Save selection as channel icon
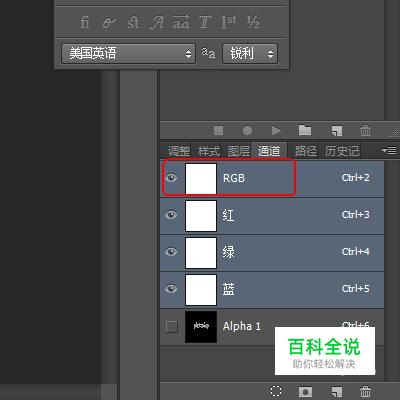 click(x=305, y=391)
